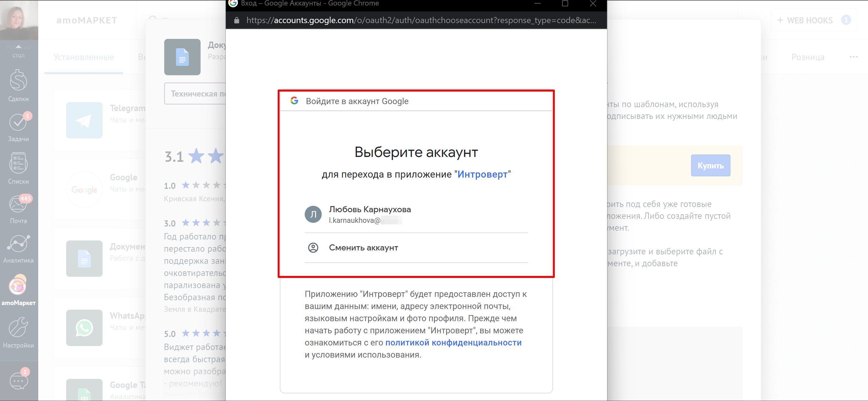Click Google logo in sign-in header
This screenshot has width=868, height=401.
coord(294,101)
